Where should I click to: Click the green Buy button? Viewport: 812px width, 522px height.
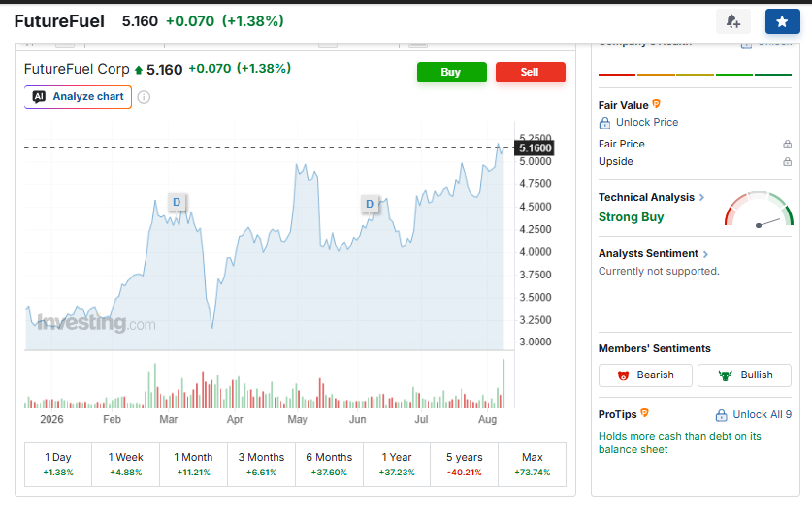click(x=451, y=73)
